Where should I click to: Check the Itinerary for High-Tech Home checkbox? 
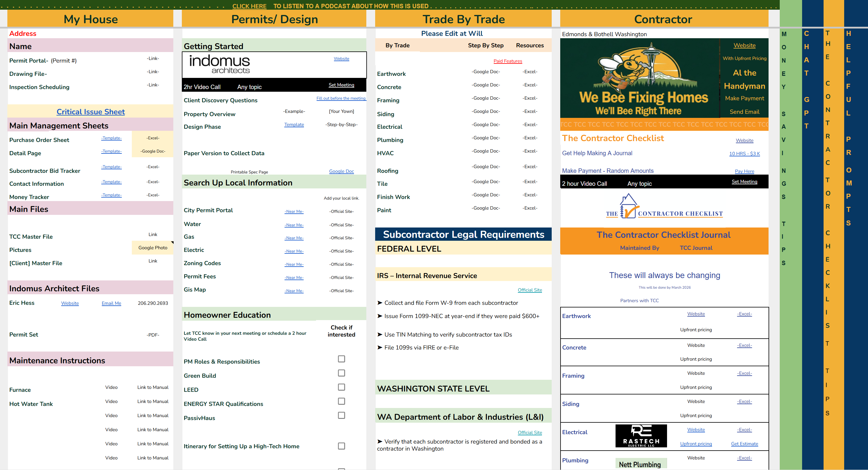click(341, 446)
